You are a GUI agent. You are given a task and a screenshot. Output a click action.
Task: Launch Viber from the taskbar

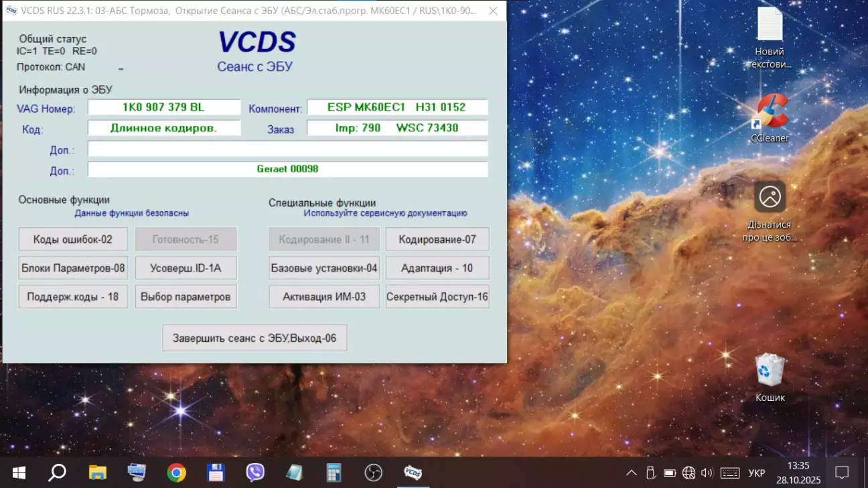point(255,473)
